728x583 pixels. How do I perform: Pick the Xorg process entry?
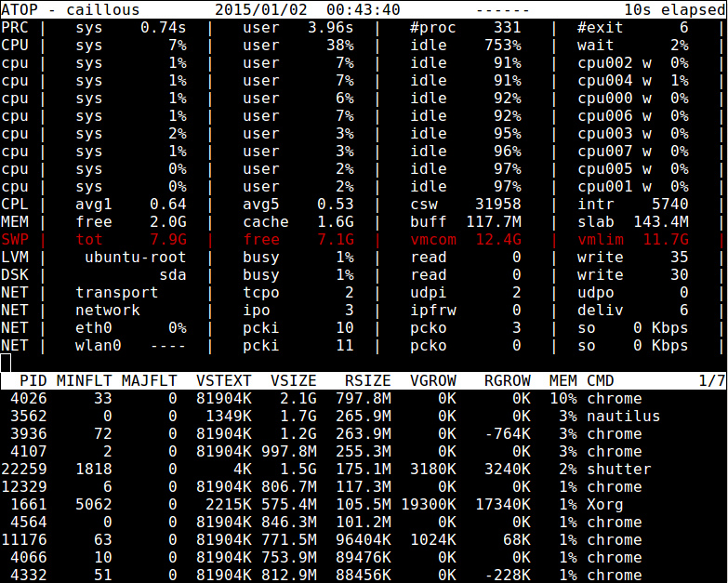[604, 505]
